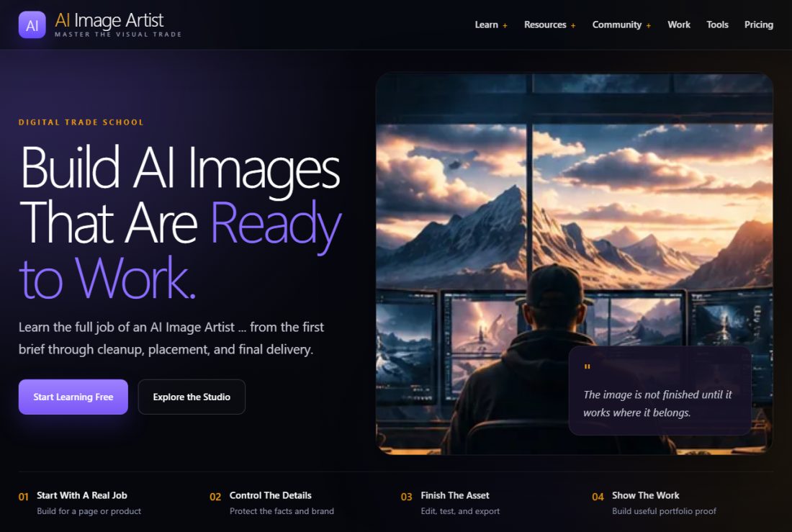The width and height of the screenshot is (792, 532).
Task: Click 'Build for a page or product' text
Action: click(89, 511)
